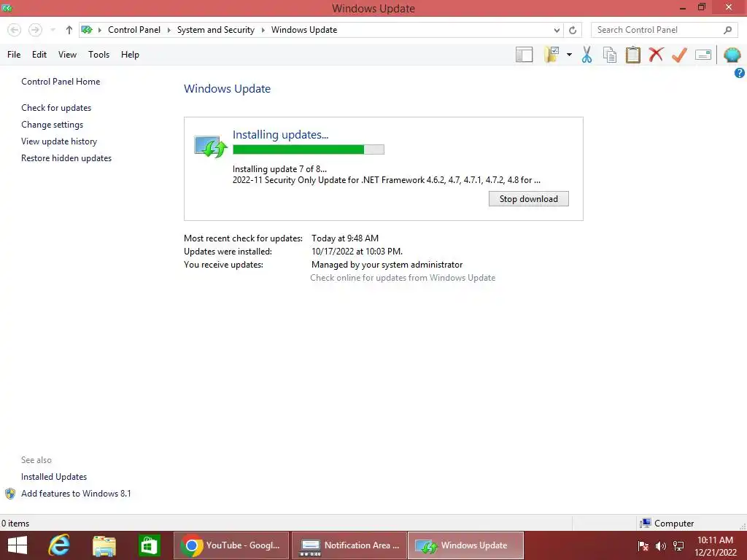747x560 pixels.
Task: Click Action Center flag tray icon
Action: 643,546
